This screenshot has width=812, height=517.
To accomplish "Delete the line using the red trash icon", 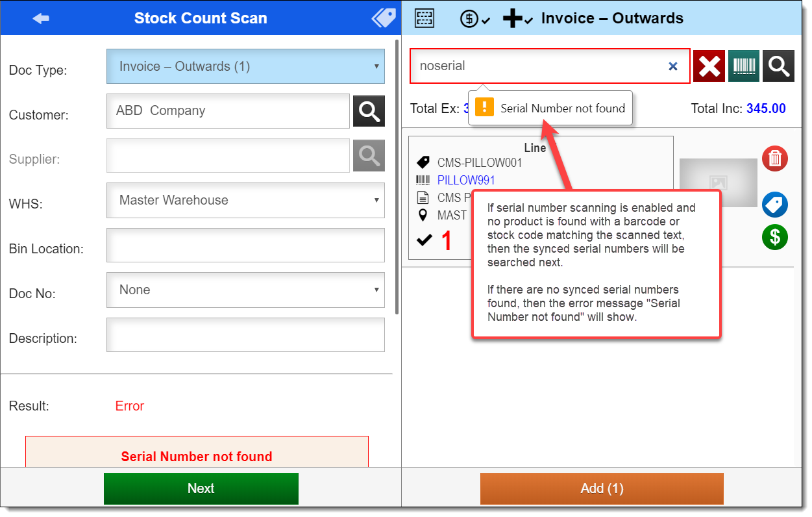I will [775, 158].
